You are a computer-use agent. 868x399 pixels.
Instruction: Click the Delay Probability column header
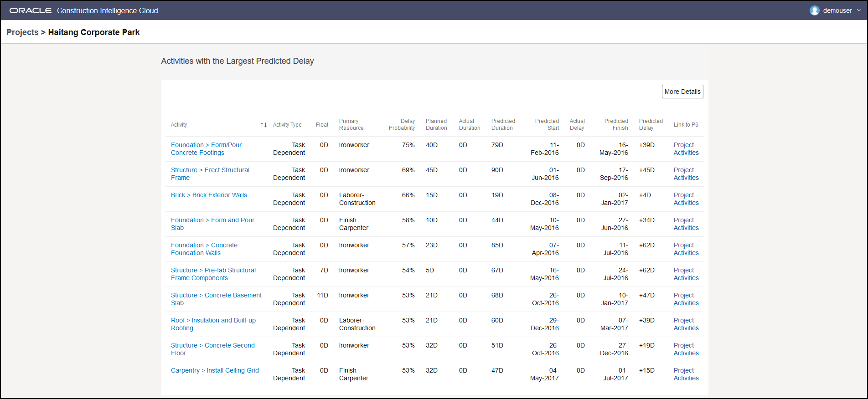[x=402, y=124]
